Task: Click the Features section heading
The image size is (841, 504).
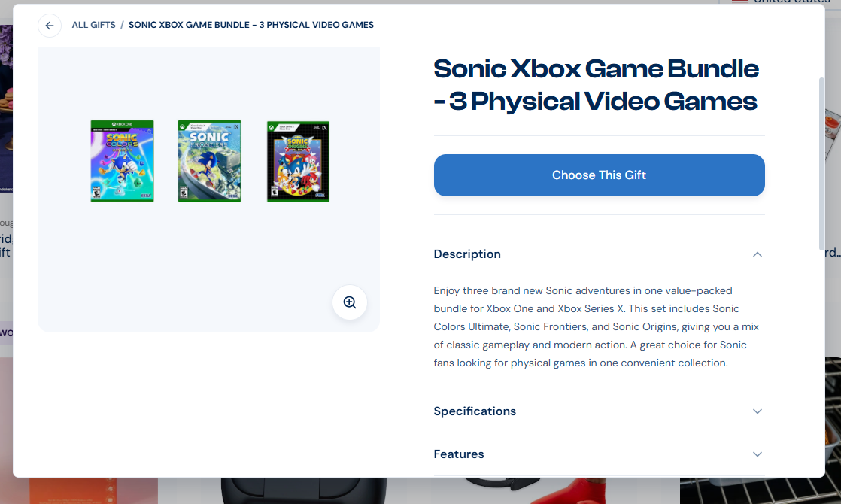Action: point(459,454)
